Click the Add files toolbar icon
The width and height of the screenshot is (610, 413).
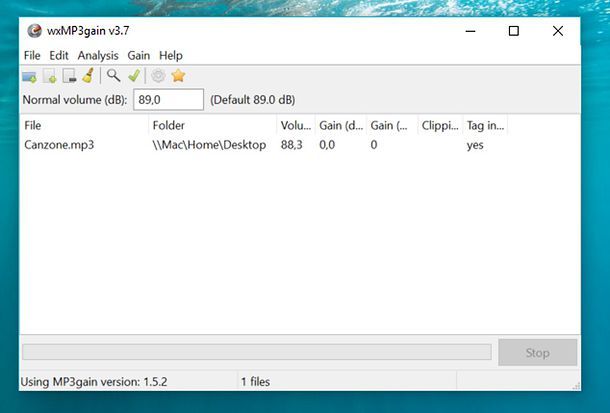50,76
